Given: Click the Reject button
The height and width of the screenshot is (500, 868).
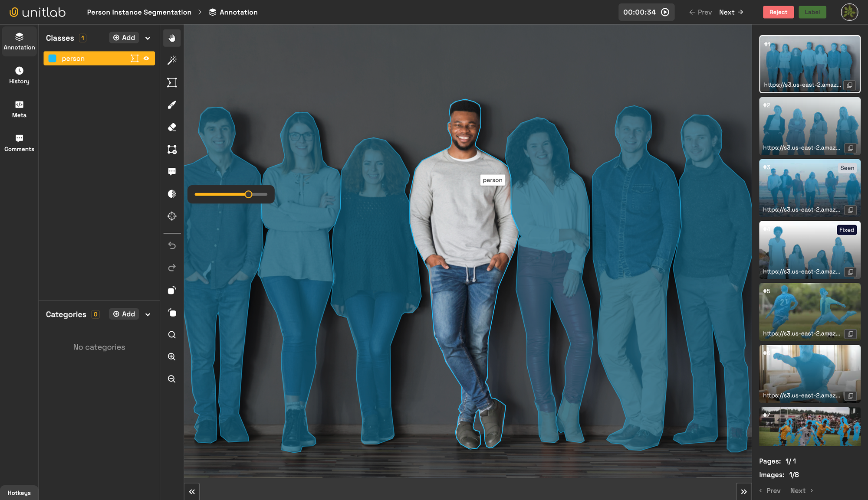Looking at the screenshot, I should [x=778, y=12].
